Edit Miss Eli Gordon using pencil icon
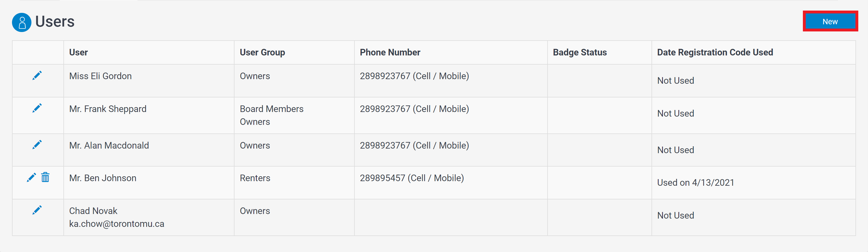The width and height of the screenshot is (868, 252). (37, 75)
